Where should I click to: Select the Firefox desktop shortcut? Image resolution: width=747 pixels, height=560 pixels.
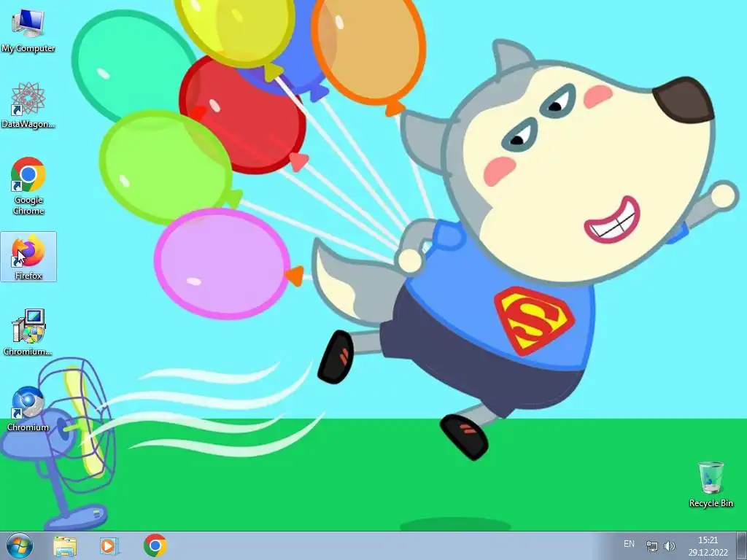28,257
